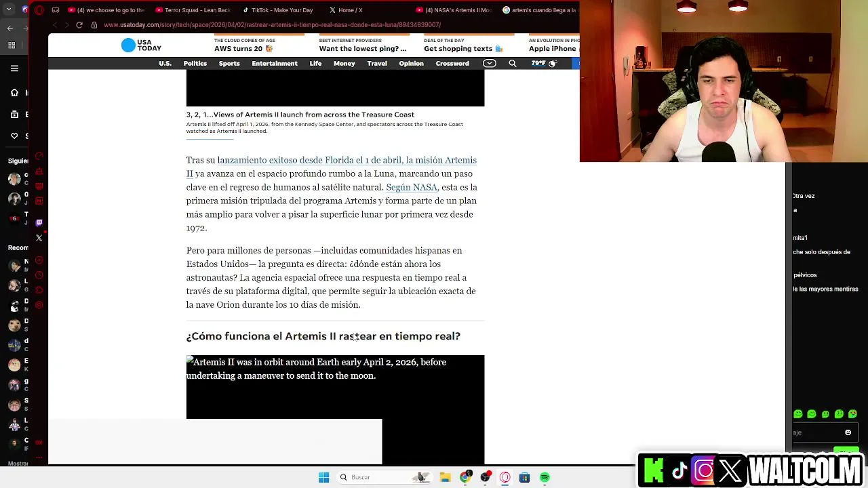Click the site lock icon in address bar
The width and height of the screenshot is (868, 488).
(94, 25)
